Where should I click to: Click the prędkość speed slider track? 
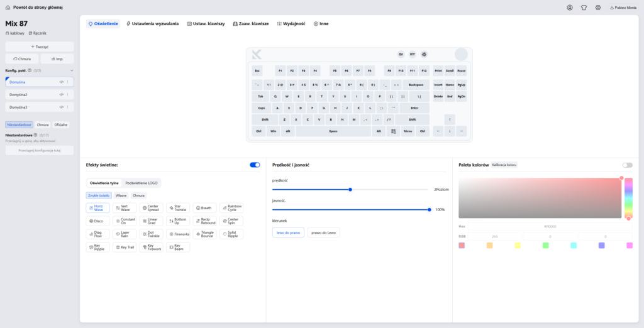(x=350, y=190)
